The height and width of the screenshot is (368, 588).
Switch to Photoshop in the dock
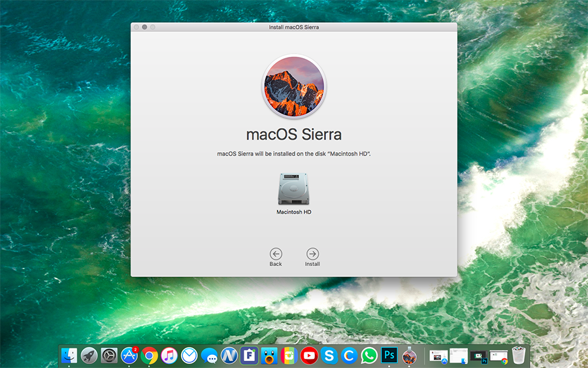point(389,356)
